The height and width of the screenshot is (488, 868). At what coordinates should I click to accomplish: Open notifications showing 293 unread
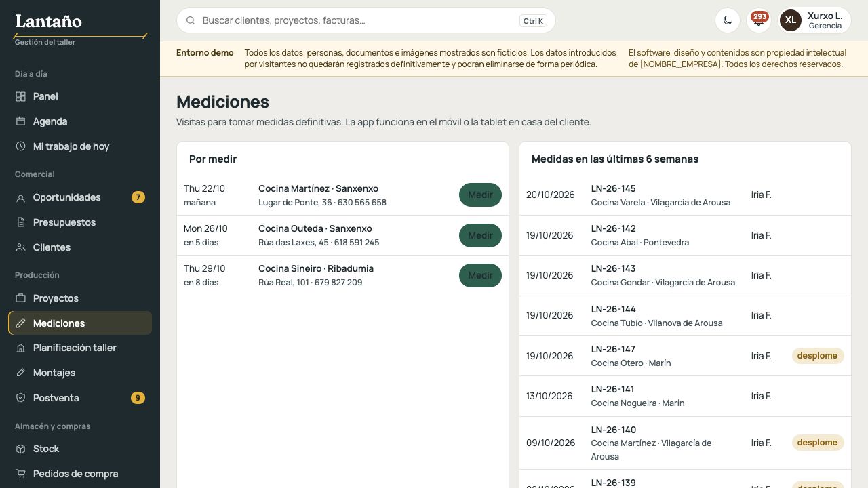tap(759, 20)
